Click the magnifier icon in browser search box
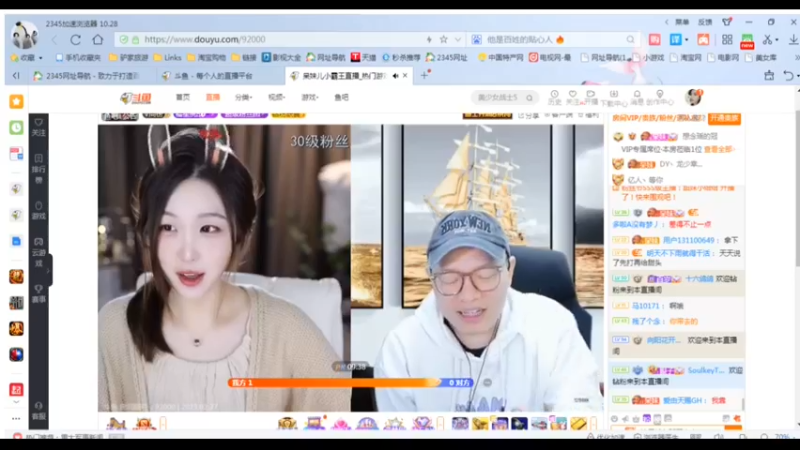This screenshot has height=450, width=800. 631,39
